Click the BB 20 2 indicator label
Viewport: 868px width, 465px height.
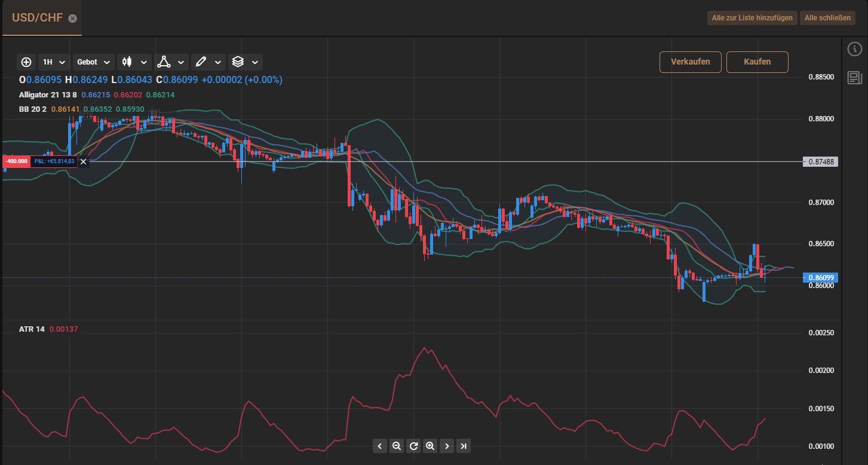(x=33, y=109)
